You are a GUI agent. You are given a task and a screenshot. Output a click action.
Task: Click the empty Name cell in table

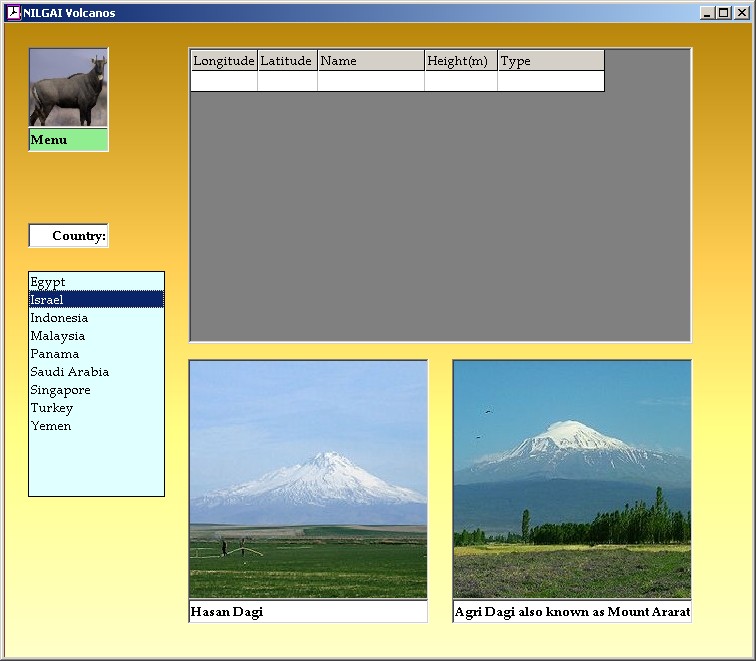point(371,81)
